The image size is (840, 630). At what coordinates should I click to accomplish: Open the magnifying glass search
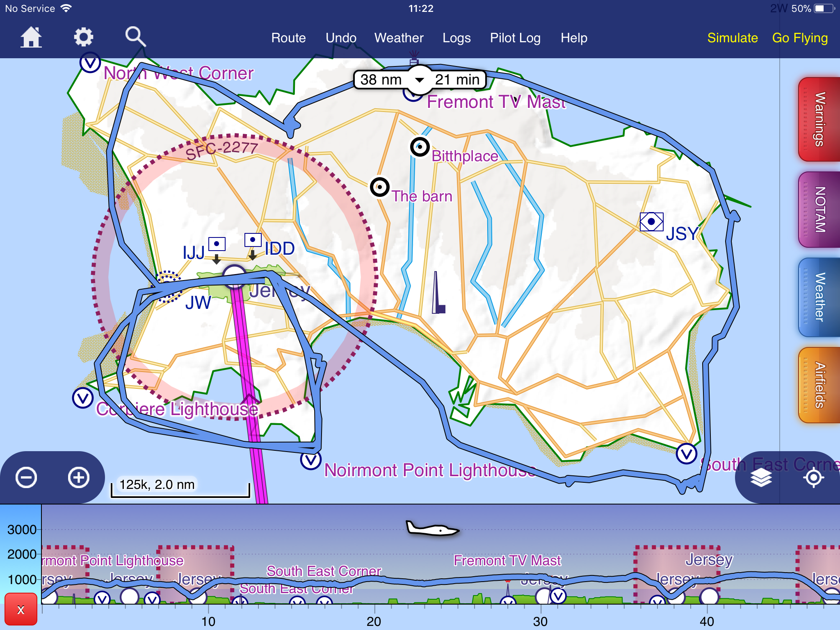(135, 37)
